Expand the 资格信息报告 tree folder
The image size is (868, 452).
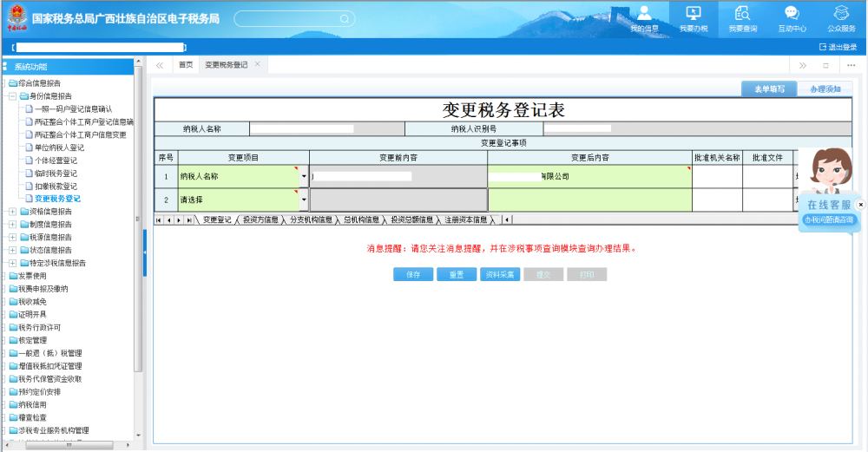(x=12, y=212)
